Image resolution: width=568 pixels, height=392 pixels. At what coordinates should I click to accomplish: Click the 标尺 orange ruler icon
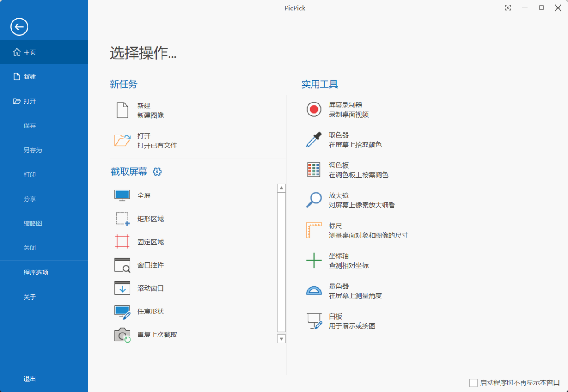pos(314,230)
